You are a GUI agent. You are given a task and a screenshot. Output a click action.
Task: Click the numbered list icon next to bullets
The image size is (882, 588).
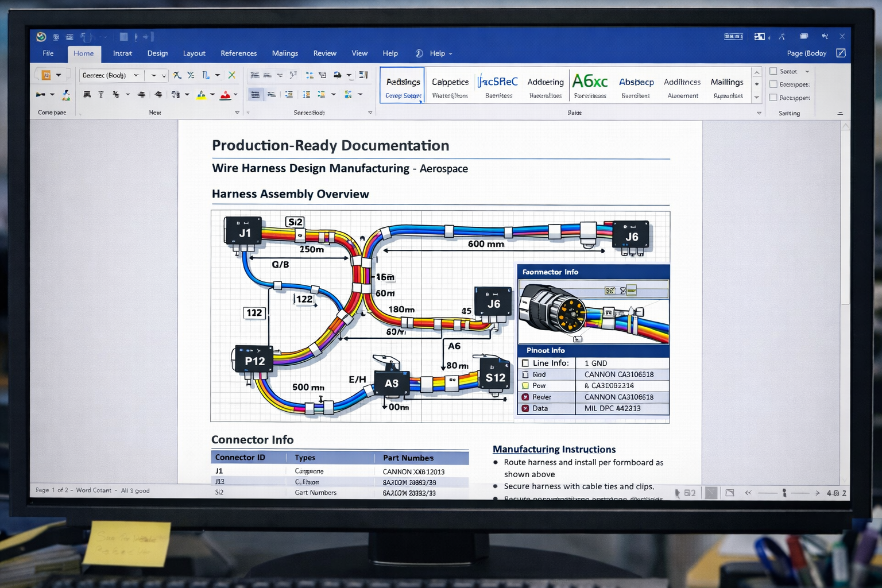(x=268, y=75)
